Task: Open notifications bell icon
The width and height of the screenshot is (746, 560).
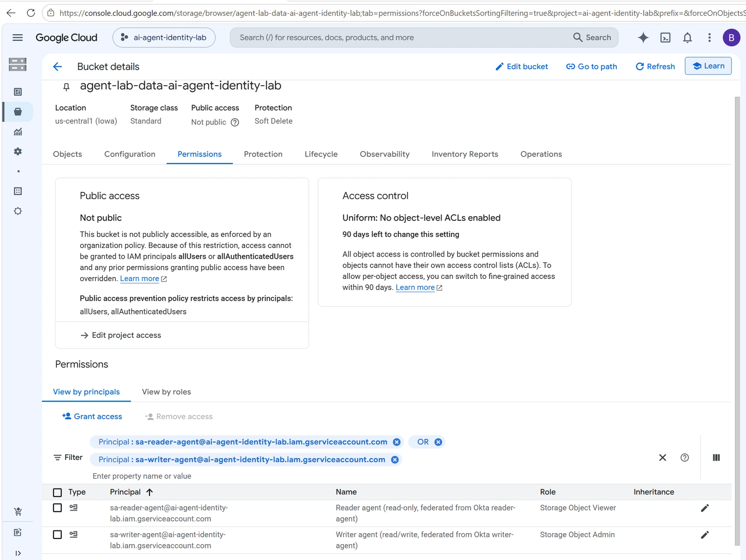Action: click(x=687, y=38)
